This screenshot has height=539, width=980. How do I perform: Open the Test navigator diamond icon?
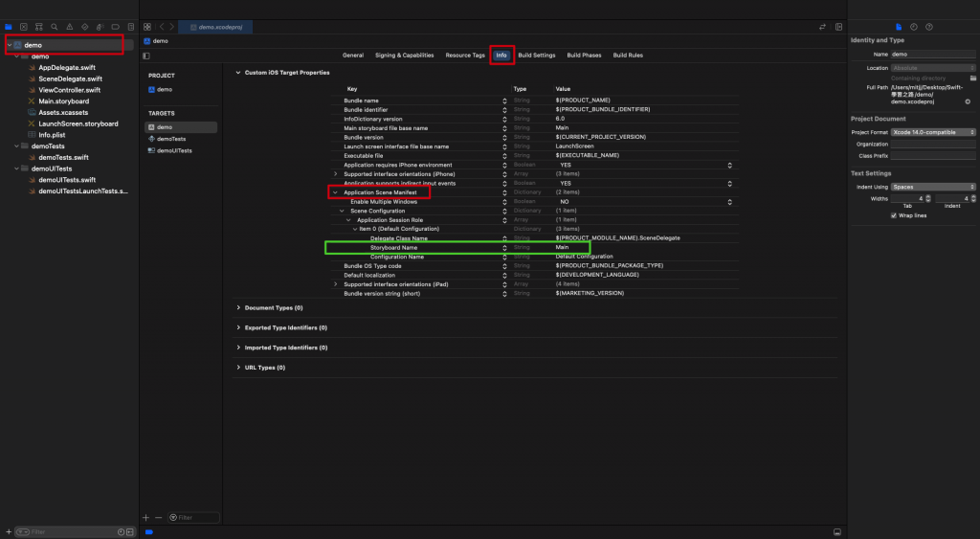(x=85, y=27)
